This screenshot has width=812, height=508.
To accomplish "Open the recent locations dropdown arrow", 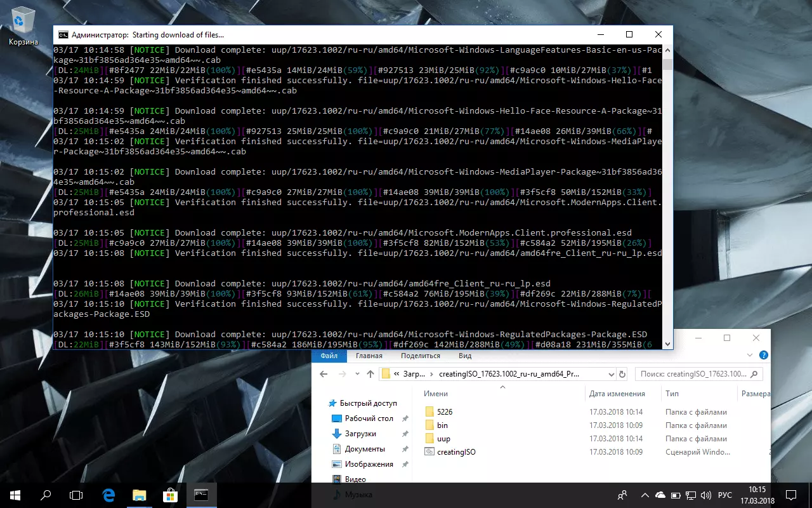I will (x=356, y=374).
